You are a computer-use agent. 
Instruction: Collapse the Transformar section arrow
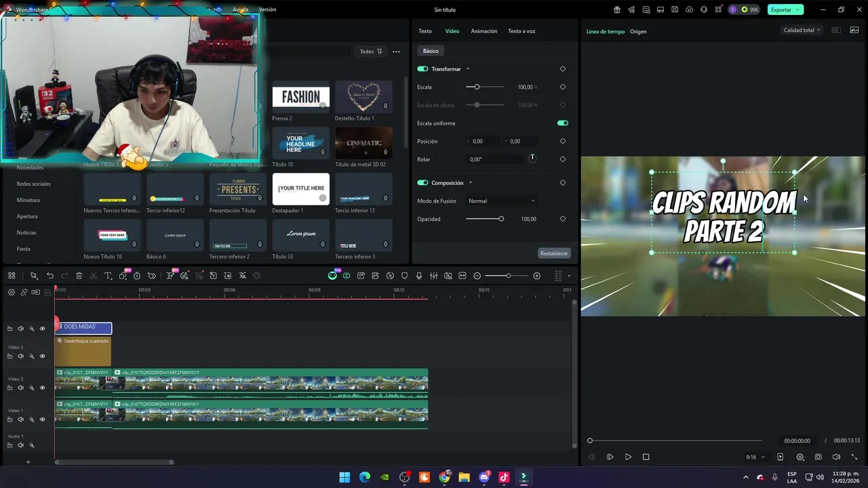tap(467, 69)
